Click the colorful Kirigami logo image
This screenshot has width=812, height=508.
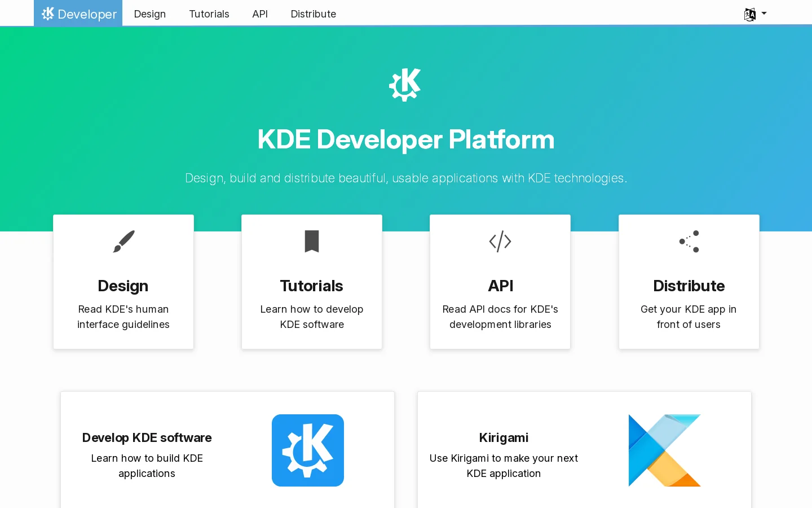(x=665, y=450)
